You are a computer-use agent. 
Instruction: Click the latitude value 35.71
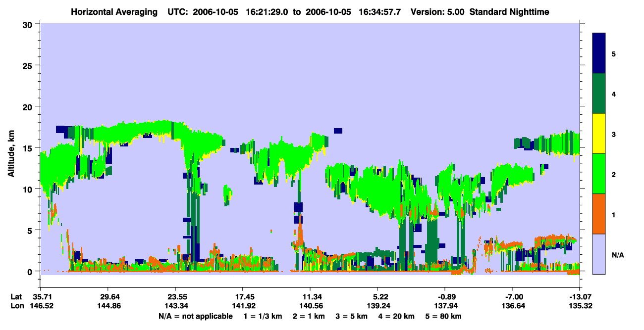[41, 296]
